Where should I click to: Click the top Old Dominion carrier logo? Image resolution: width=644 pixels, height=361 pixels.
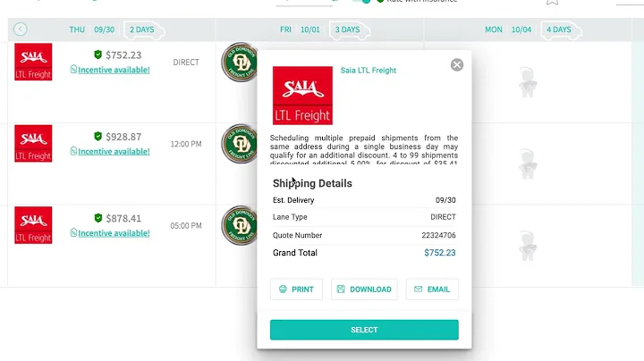[x=240, y=62]
